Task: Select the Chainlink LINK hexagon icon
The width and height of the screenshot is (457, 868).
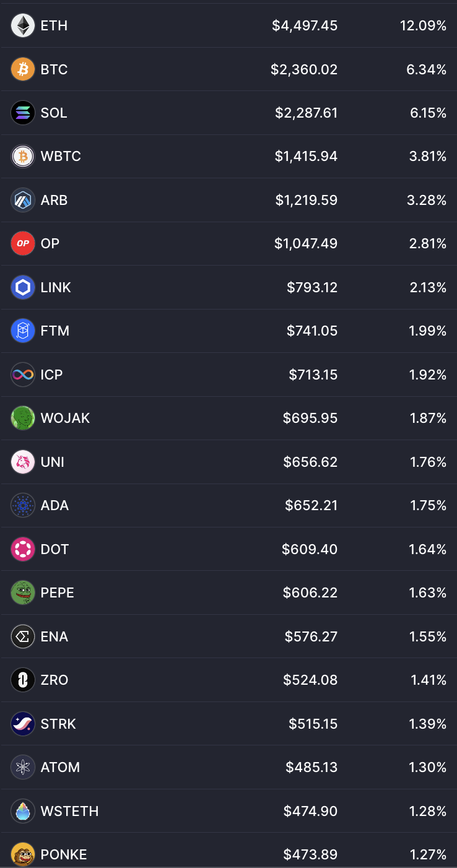Action: tap(23, 287)
